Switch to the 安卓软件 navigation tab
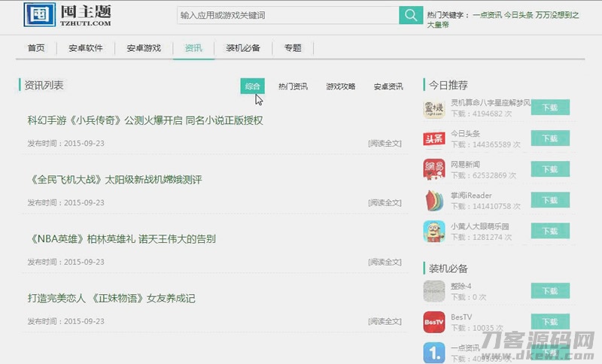This screenshot has width=602, height=364. [85, 48]
